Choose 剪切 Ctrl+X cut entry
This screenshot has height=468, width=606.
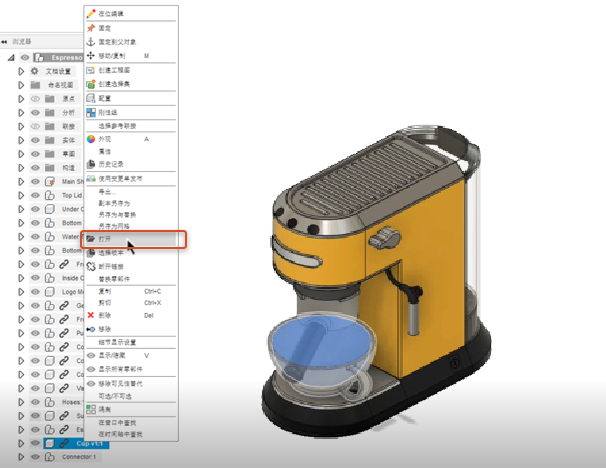tap(131, 303)
